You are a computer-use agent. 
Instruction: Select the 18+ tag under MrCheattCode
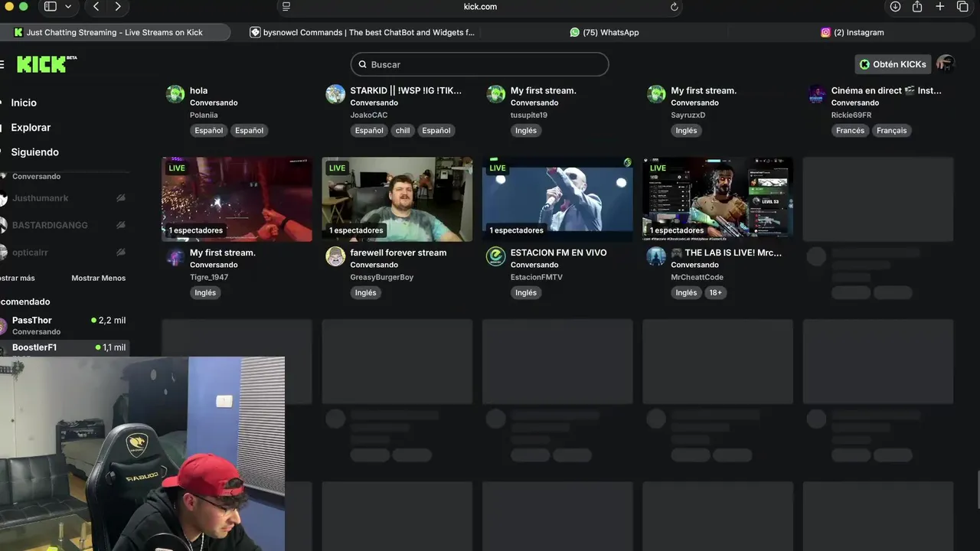715,292
